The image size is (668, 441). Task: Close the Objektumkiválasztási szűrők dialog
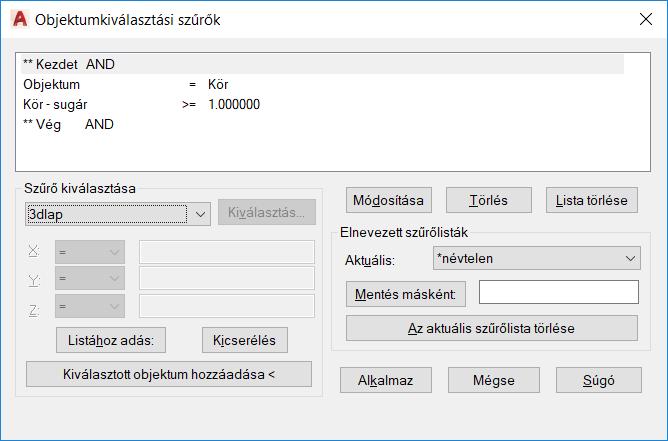coord(646,19)
